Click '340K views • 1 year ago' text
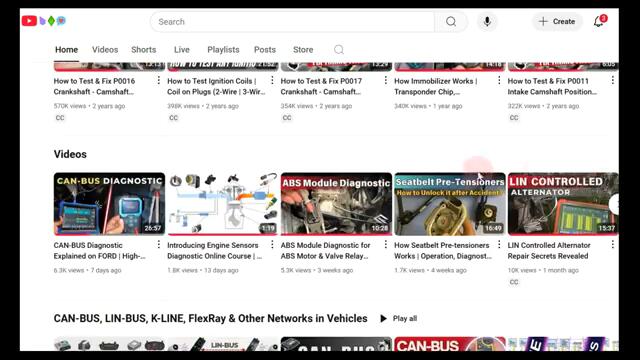Screen dimensions: 640x360 pos(428,106)
